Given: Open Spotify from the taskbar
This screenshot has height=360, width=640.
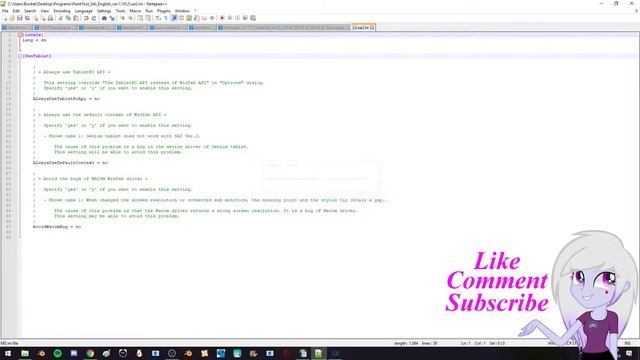Looking at the screenshot, I should tap(58, 353).
